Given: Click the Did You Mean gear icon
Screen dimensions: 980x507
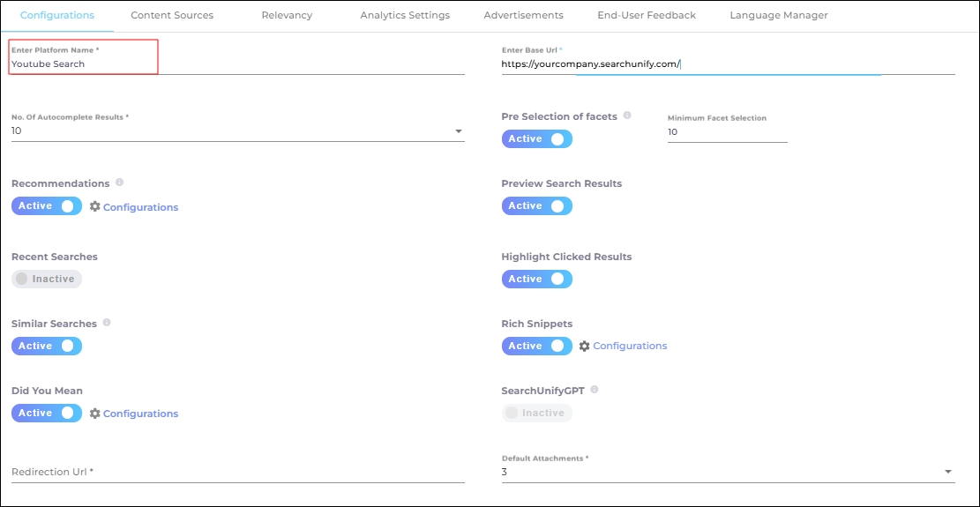Looking at the screenshot, I should click(x=95, y=414).
